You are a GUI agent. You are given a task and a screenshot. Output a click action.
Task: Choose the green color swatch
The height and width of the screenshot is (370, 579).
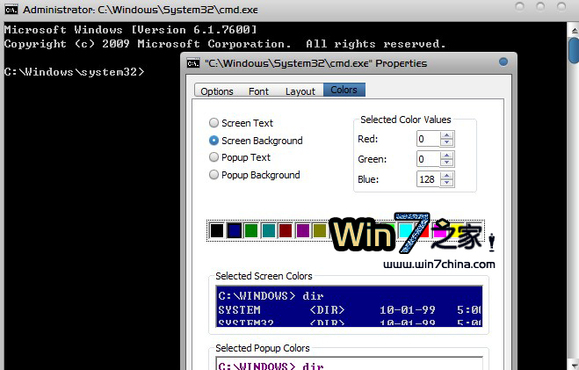251,230
